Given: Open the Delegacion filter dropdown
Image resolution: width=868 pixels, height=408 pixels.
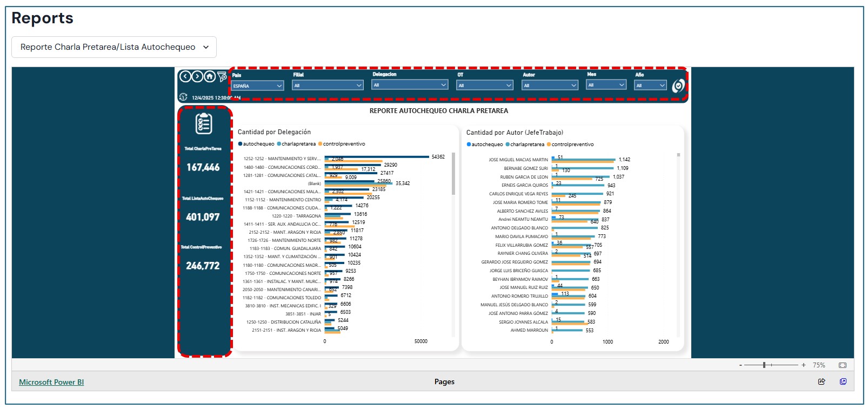Looking at the screenshot, I should coord(410,85).
